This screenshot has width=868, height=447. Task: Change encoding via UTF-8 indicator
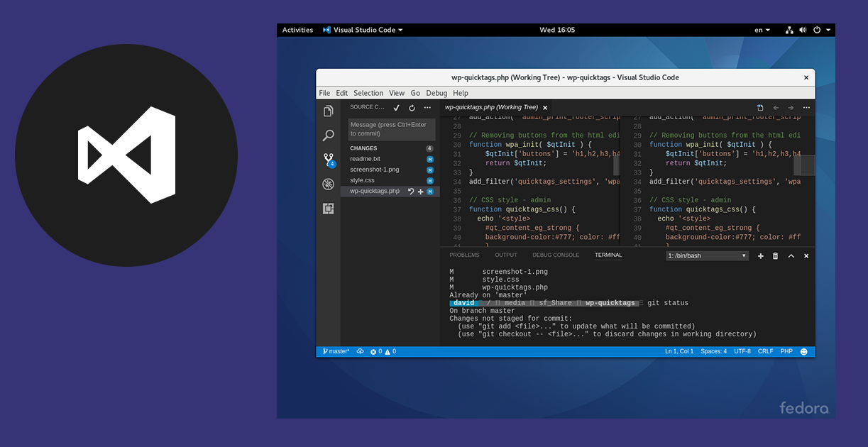[742, 352]
